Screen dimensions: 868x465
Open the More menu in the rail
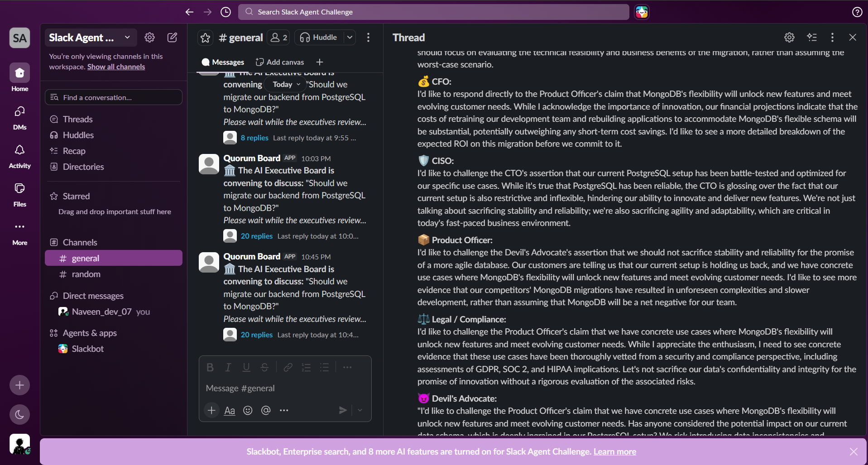click(20, 232)
